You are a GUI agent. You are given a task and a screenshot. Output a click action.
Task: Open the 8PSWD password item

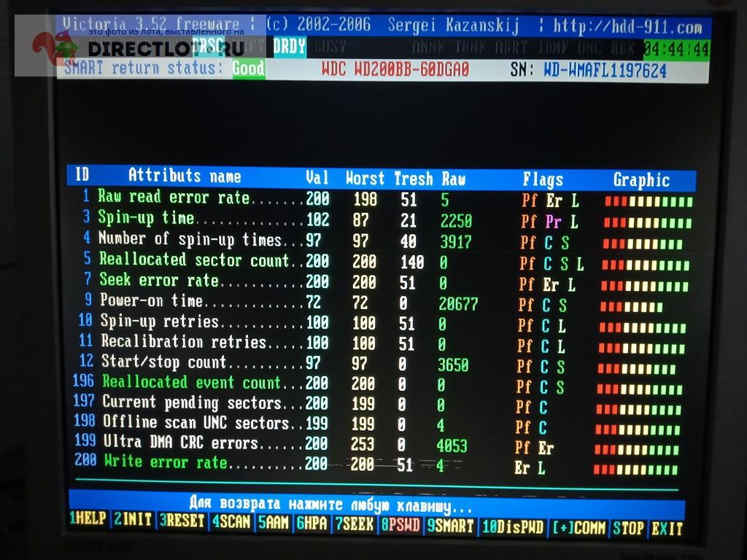(400, 525)
